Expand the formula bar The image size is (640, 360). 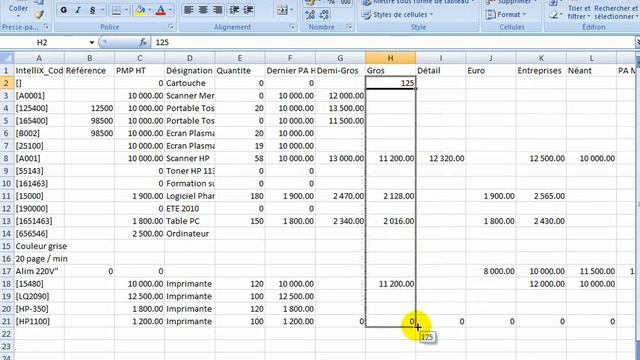tap(637, 42)
